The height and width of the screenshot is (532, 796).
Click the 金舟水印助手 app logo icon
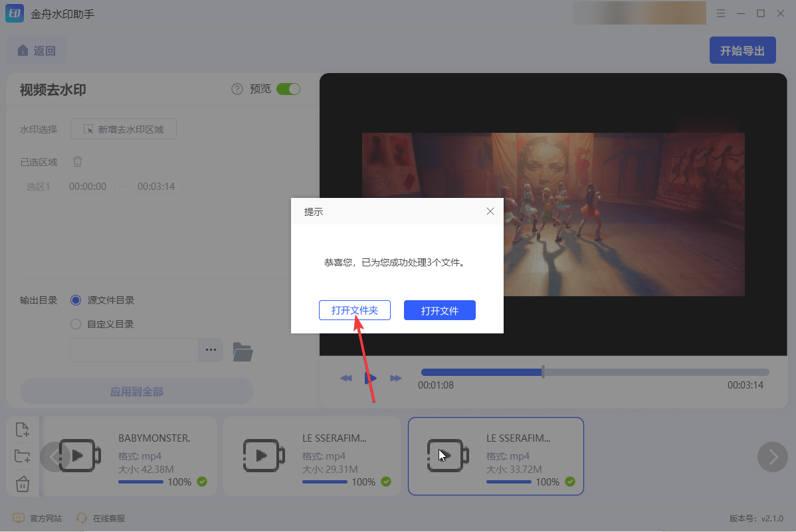click(15, 14)
